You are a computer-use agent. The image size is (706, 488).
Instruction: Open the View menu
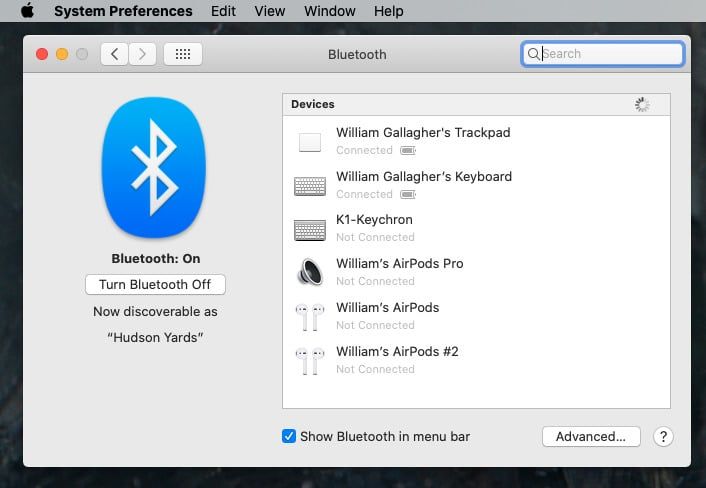point(269,11)
